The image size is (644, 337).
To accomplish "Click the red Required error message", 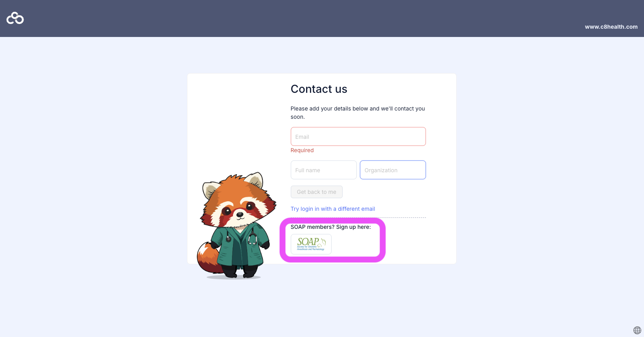I will [x=302, y=150].
